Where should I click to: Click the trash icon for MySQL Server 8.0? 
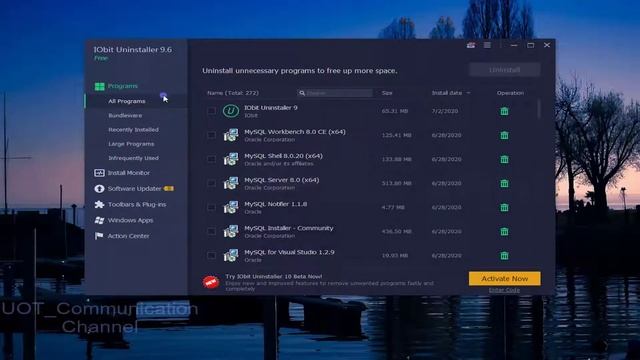coord(504,183)
